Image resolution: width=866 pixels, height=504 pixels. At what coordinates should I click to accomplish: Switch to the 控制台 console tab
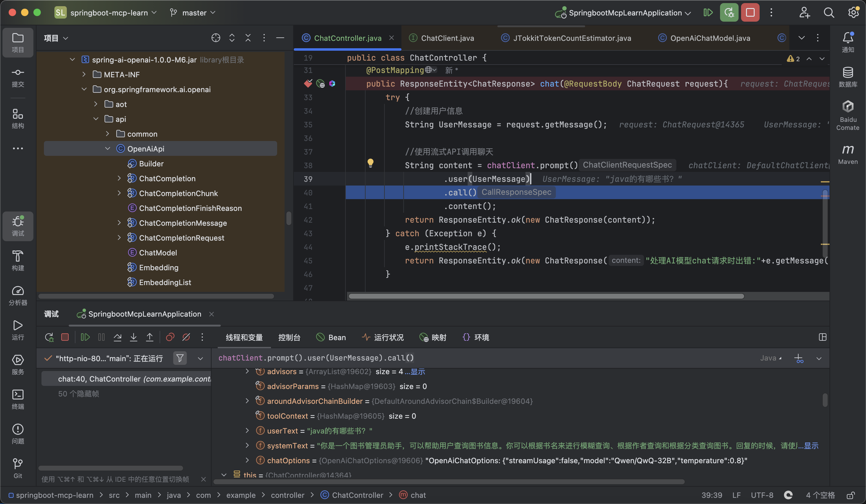(289, 337)
